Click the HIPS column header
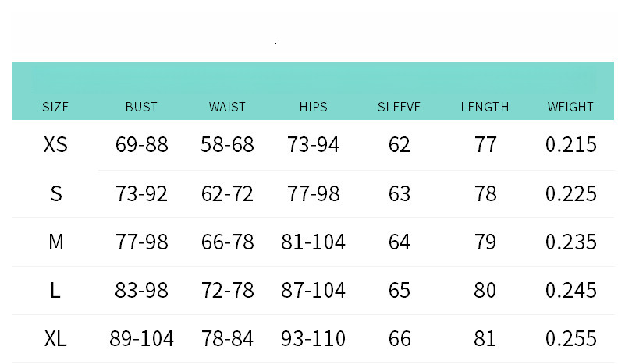Image resolution: width=625 pixels, height=364 pixels. pyautogui.click(x=314, y=107)
